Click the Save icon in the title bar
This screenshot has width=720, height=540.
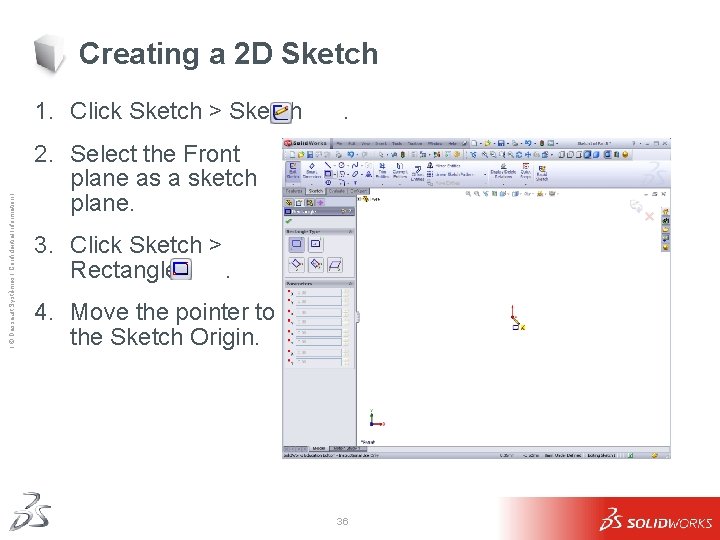501,143
